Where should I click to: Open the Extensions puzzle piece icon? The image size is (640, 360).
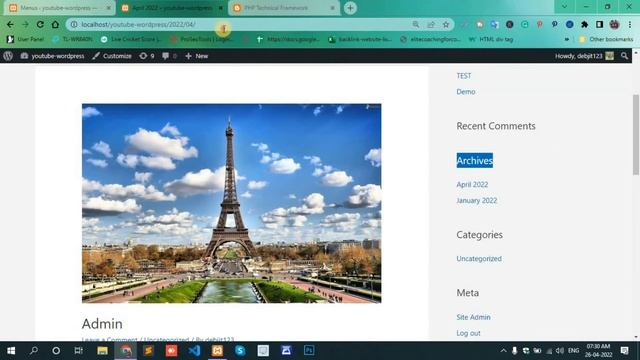[x=584, y=24]
